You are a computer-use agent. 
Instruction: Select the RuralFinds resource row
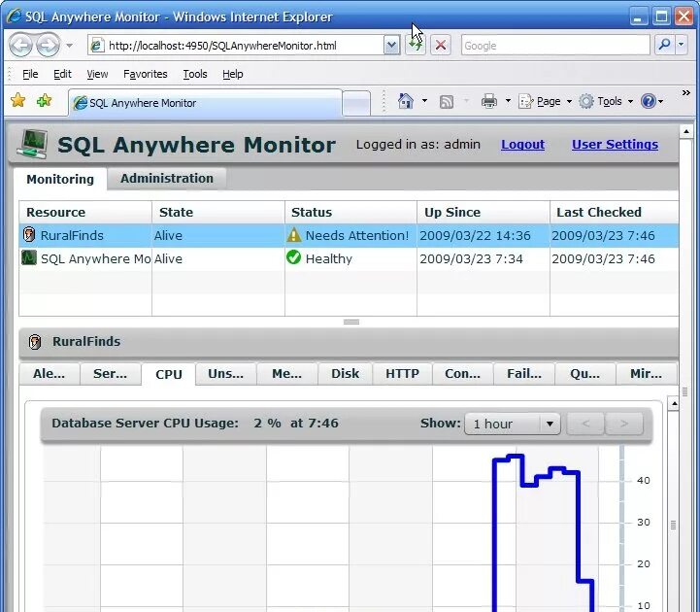(349, 235)
